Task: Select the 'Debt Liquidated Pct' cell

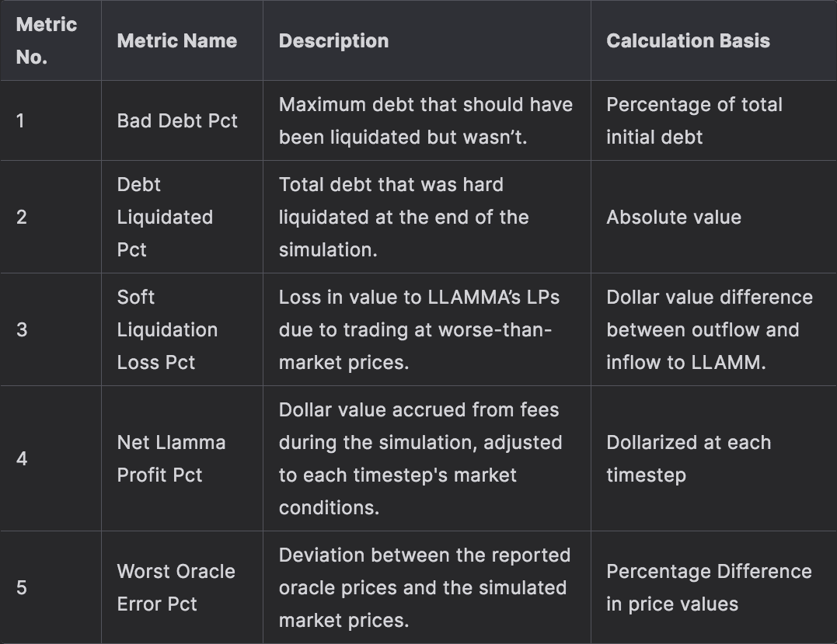Action: 165,217
